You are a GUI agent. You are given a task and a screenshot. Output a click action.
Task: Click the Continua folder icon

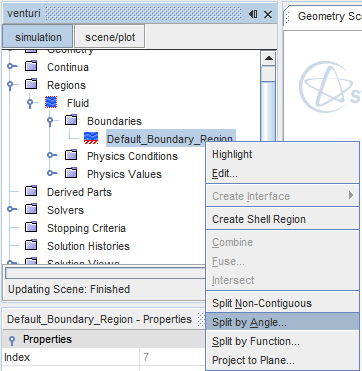click(x=31, y=67)
